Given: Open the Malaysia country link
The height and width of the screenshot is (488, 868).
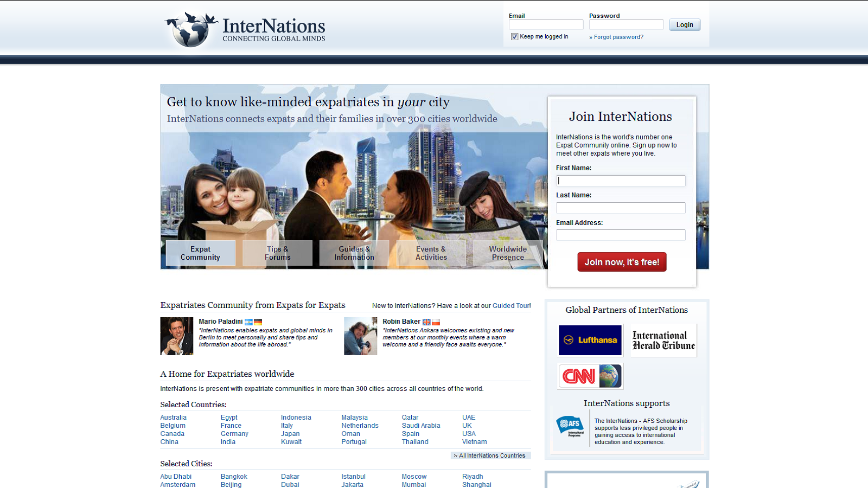Looking at the screenshot, I should pos(354,418).
